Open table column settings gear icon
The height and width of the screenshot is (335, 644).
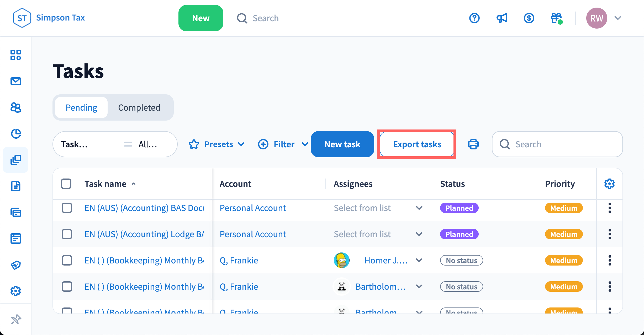pyautogui.click(x=609, y=184)
